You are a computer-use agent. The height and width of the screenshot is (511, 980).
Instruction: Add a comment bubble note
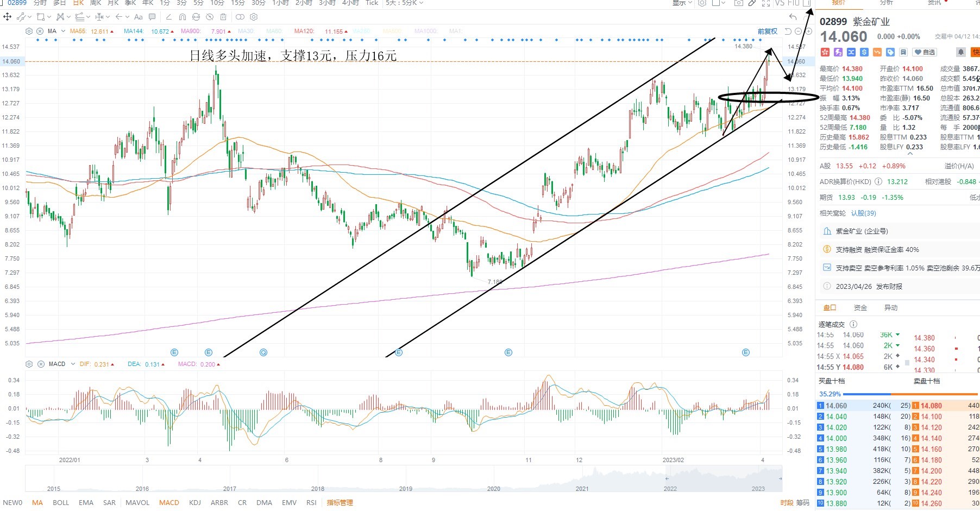click(x=152, y=17)
